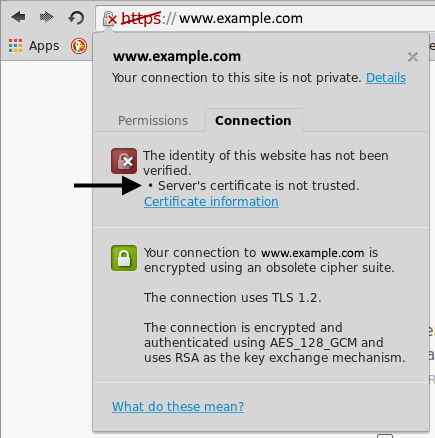
Task: Click the connection uses TLS 1.2 text
Action: coord(233,297)
